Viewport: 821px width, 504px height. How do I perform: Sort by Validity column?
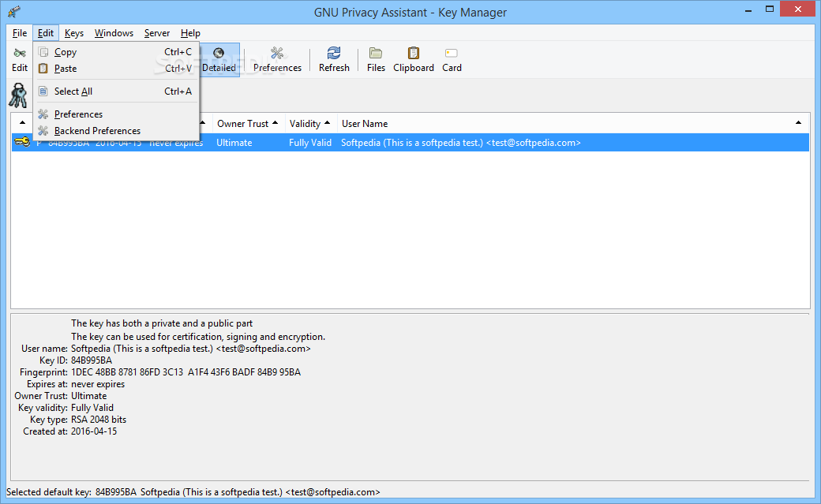311,124
